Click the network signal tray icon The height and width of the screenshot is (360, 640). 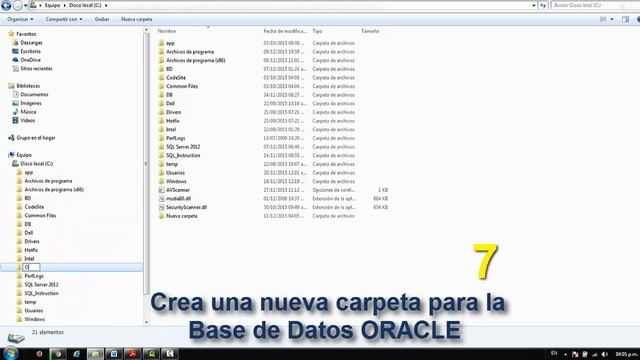595,354
